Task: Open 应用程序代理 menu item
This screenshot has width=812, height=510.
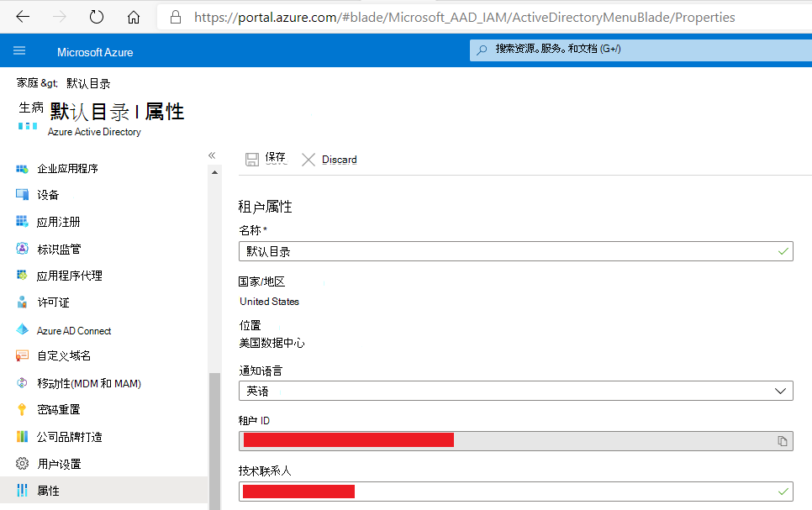Action: pyautogui.click(x=70, y=276)
